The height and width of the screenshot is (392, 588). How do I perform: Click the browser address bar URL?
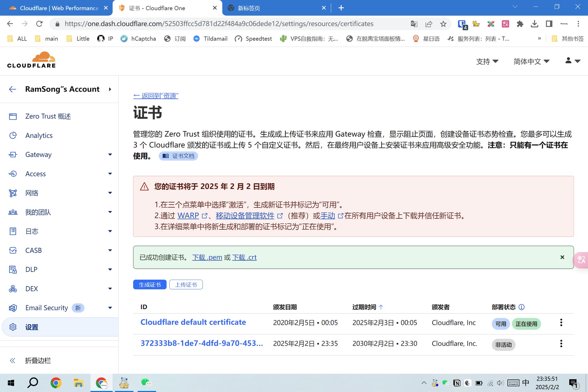click(x=219, y=24)
